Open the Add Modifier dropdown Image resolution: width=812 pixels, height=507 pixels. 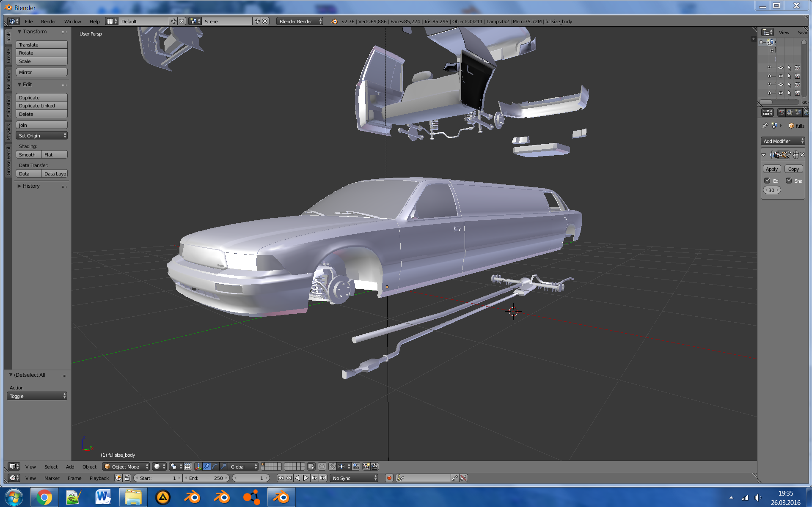[x=783, y=141]
